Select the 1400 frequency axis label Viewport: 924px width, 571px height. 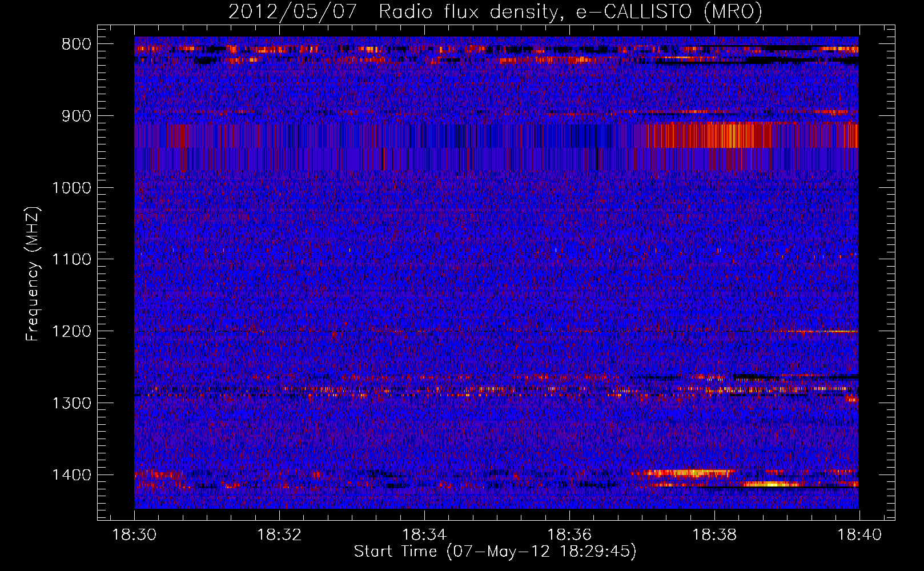click(x=71, y=475)
